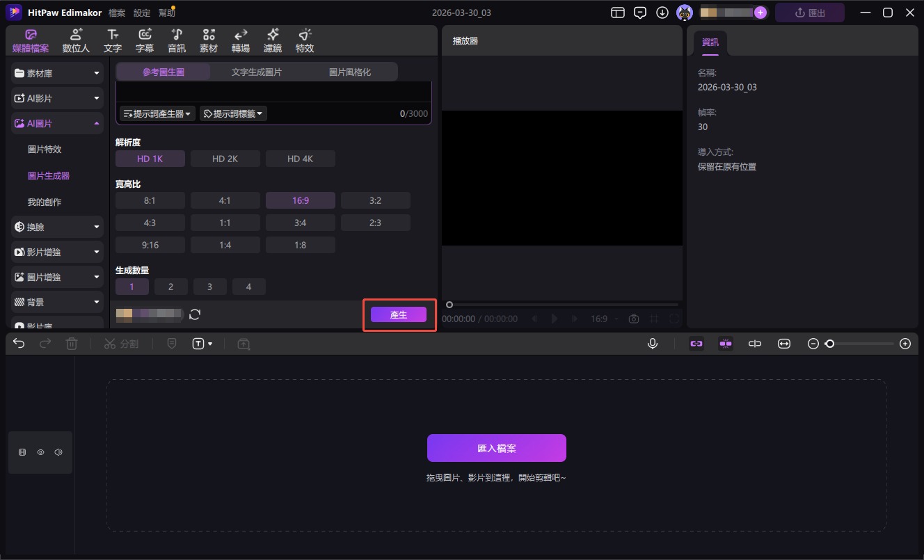
Task: Select HD 2K resolution option
Action: click(225, 159)
